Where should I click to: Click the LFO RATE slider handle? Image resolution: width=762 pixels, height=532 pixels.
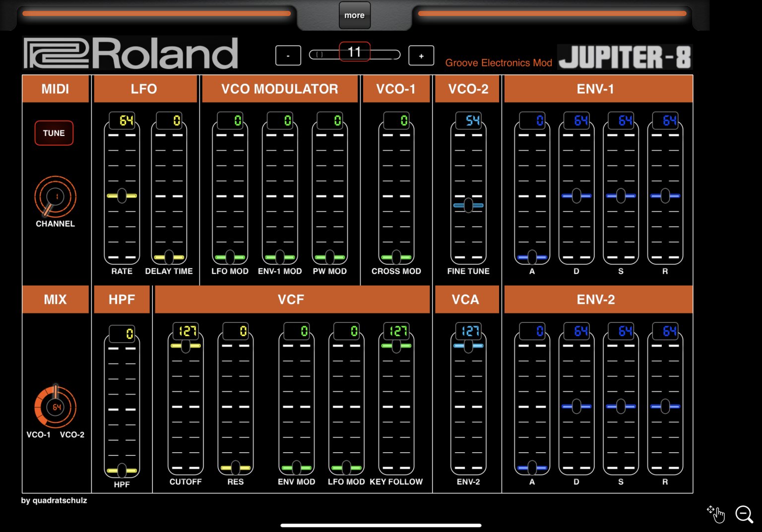pyautogui.click(x=122, y=196)
